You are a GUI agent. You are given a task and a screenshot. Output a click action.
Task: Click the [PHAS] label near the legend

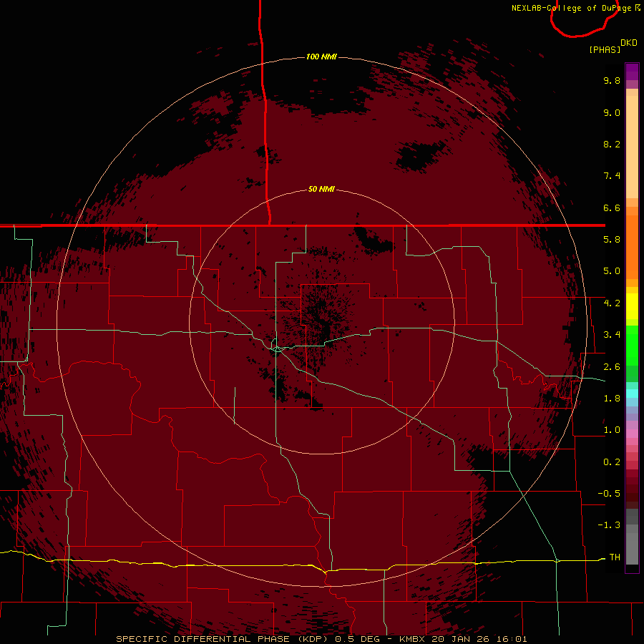[605, 49]
